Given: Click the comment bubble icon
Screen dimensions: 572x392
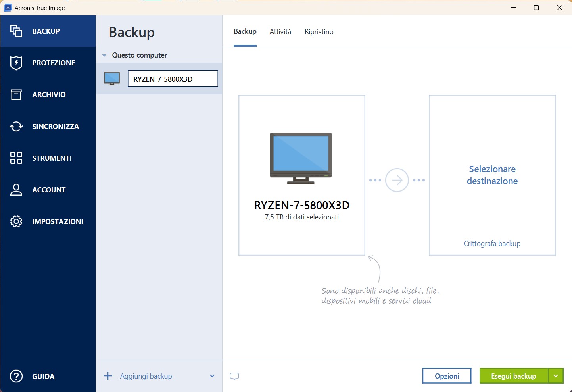Looking at the screenshot, I should 234,376.
